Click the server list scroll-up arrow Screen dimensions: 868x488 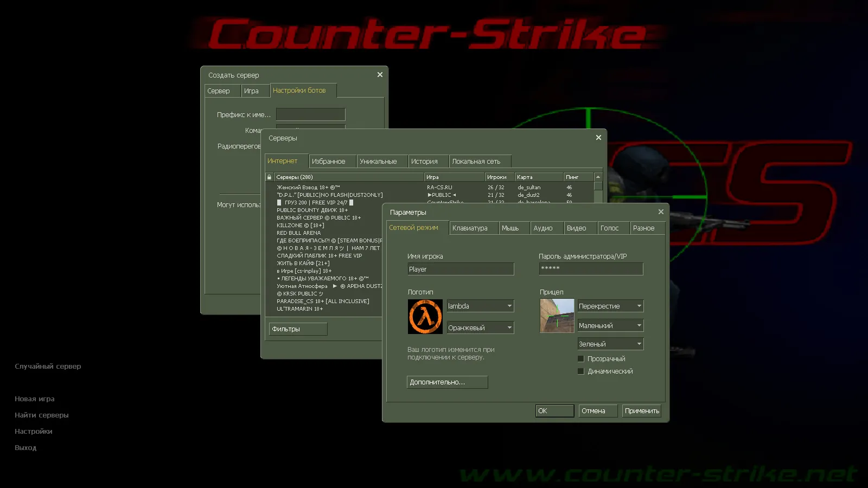point(598,177)
